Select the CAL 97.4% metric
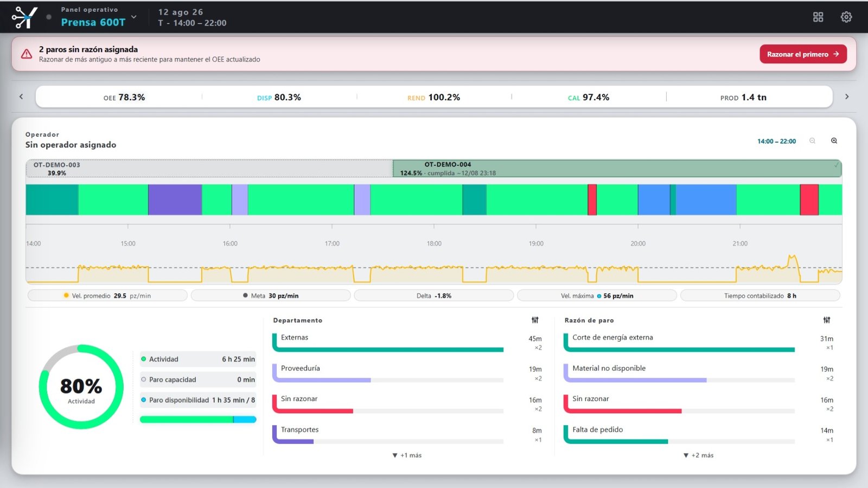 588,98
